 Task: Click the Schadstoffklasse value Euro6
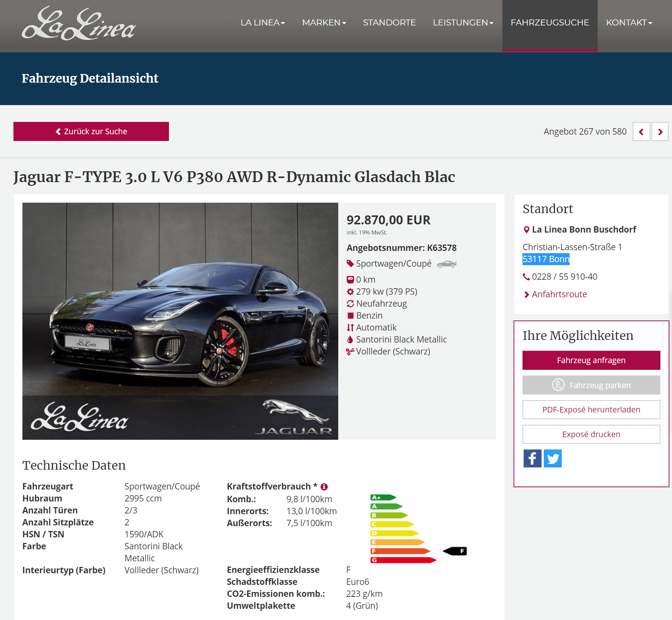(x=357, y=582)
